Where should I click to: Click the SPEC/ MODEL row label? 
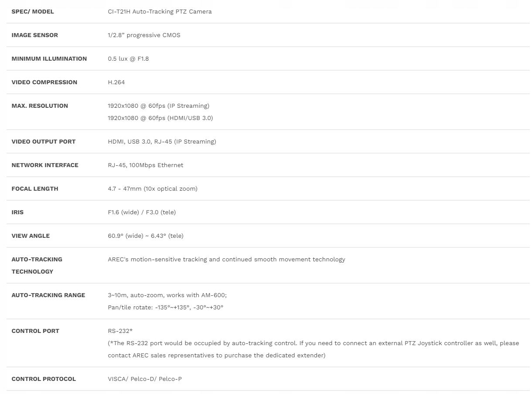pos(33,11)
